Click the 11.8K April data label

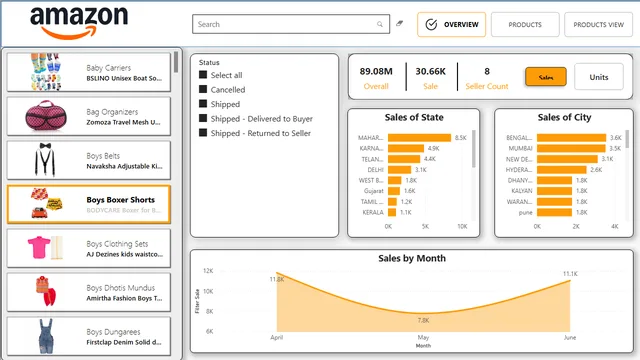click(277, 279)
